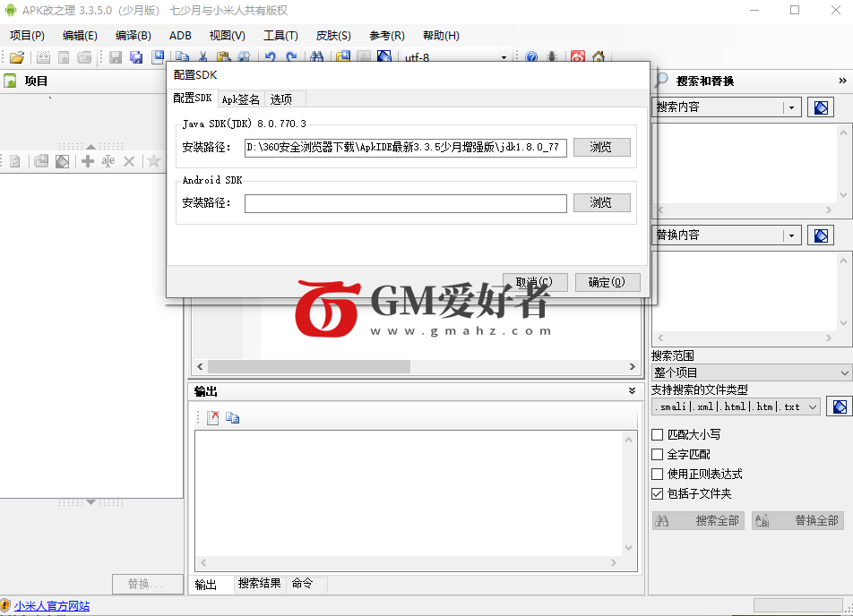Click the open project folder icon
The height and width of the screenshot is (616, 853).
(17, 57)
